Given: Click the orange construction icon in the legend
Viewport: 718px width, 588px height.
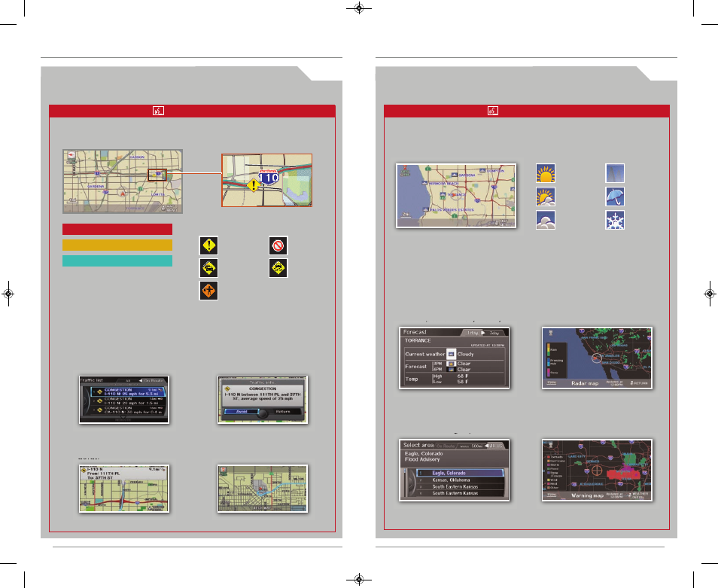Looking at the screenshot, I should coord(208,291).
